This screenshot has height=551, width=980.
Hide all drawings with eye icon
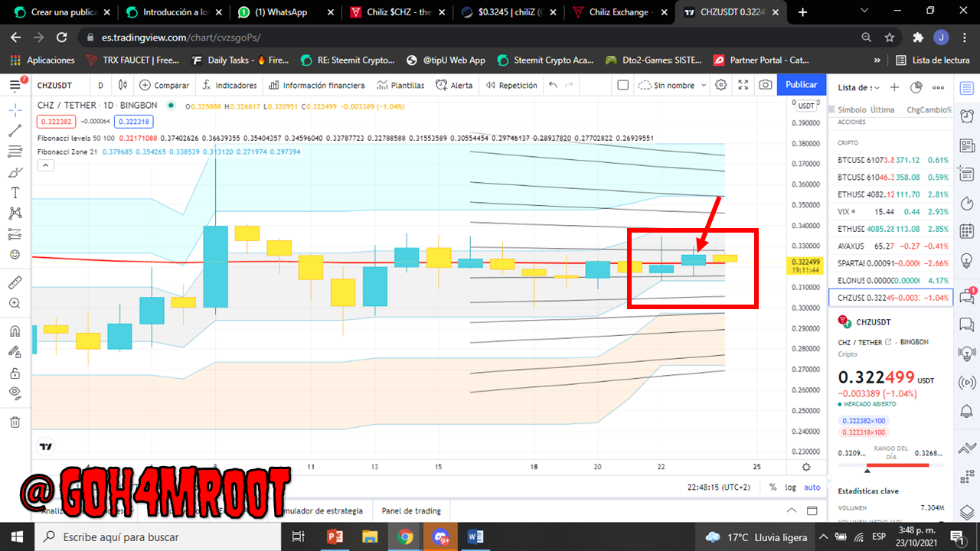(x=15, y=393)
